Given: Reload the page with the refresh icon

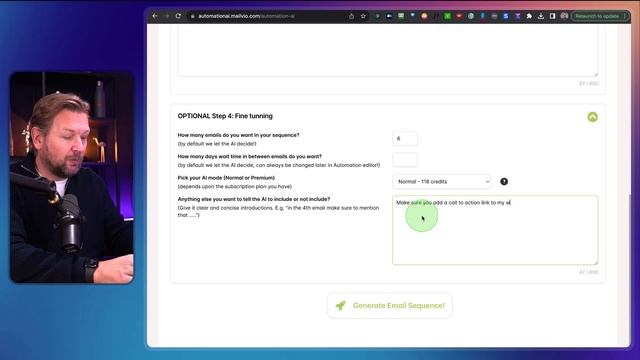Looking at the screenshot, I should point(178,16).
